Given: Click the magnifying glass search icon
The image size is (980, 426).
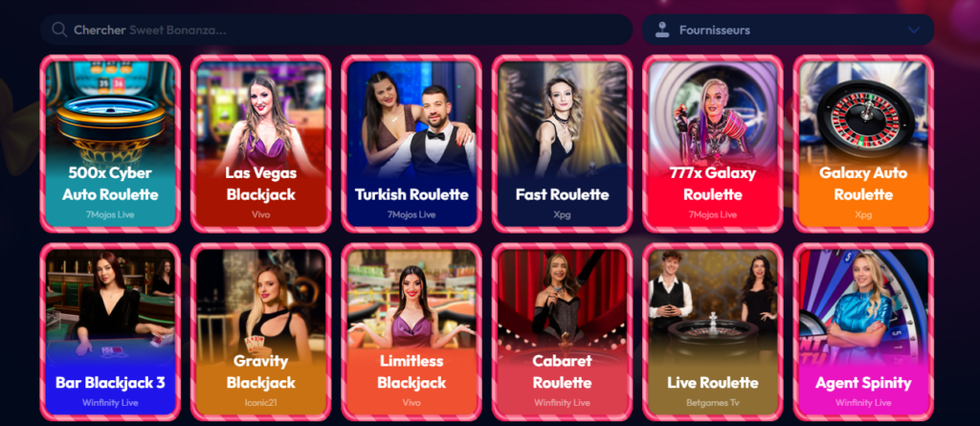Looking at the screenshot, I should pos(59,30).
